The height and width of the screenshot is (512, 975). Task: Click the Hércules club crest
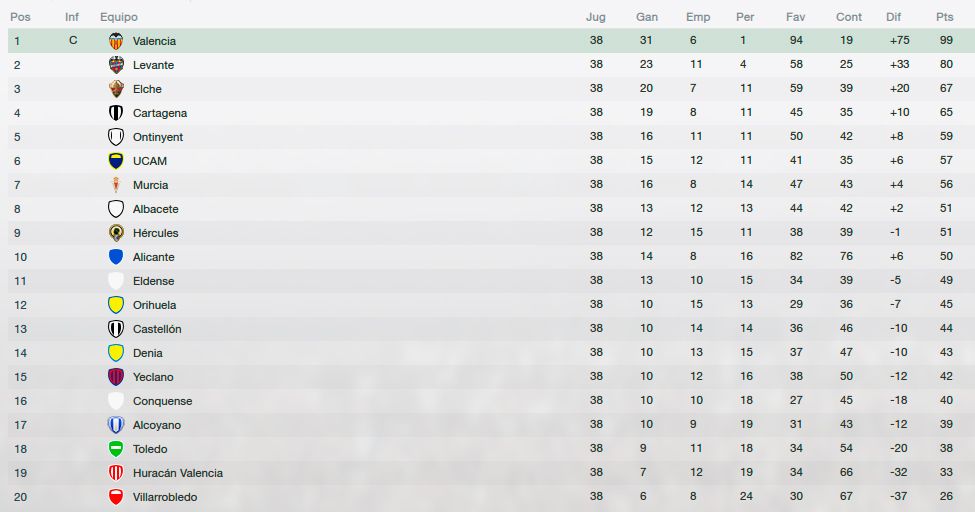pyautogui.click(x=116, y=233)
